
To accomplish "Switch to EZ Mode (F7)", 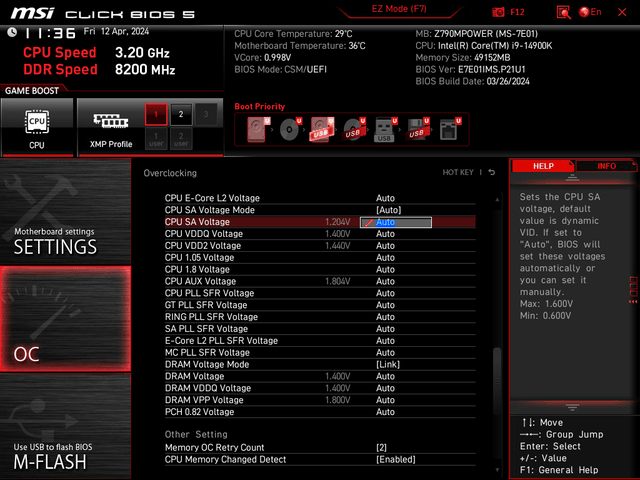I will tap(399, 9).
